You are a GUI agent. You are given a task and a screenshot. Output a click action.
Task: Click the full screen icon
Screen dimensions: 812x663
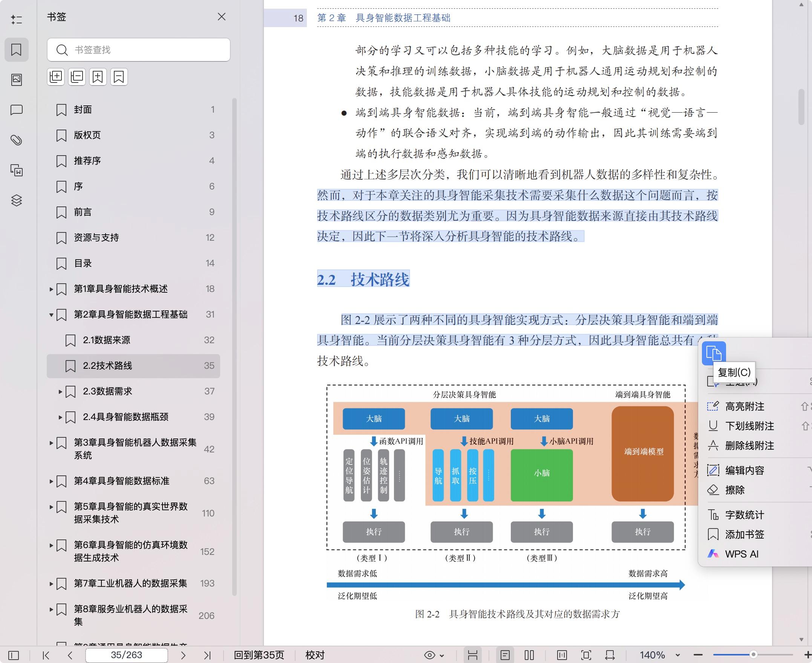tap(586, 655)
